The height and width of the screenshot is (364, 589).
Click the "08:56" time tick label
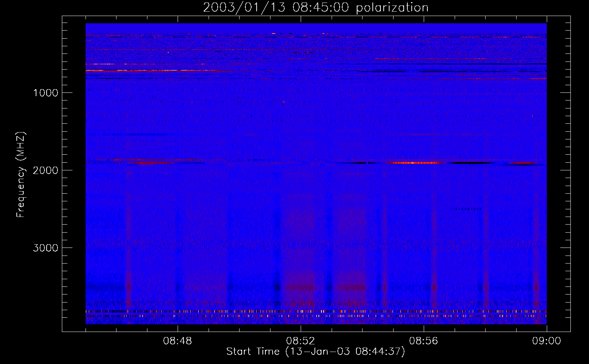click(x=423, y=341)
